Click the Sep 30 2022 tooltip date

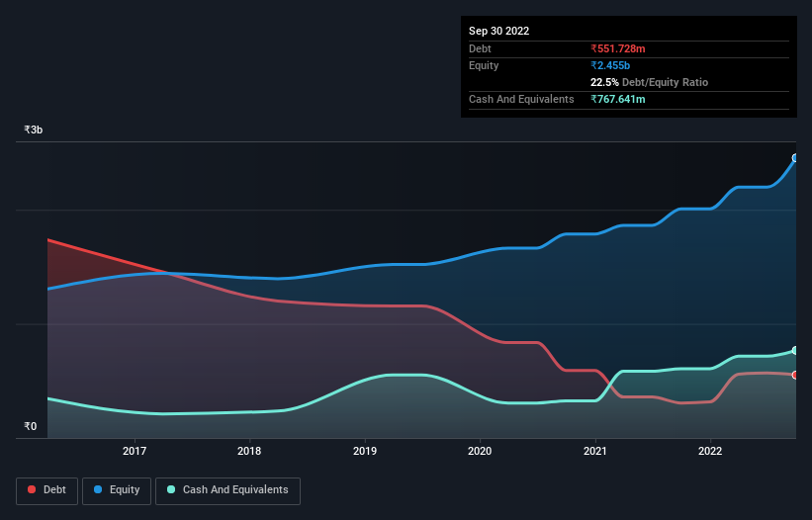coord(498,31)
